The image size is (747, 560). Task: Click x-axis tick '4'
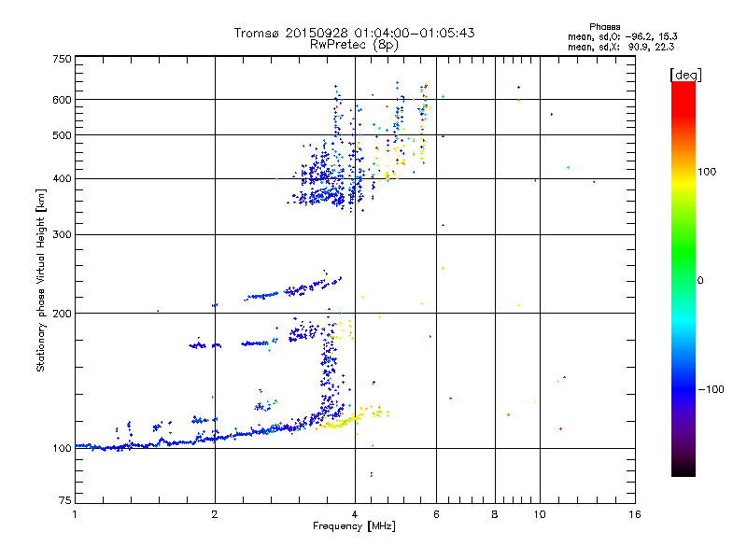pos(355,514)
